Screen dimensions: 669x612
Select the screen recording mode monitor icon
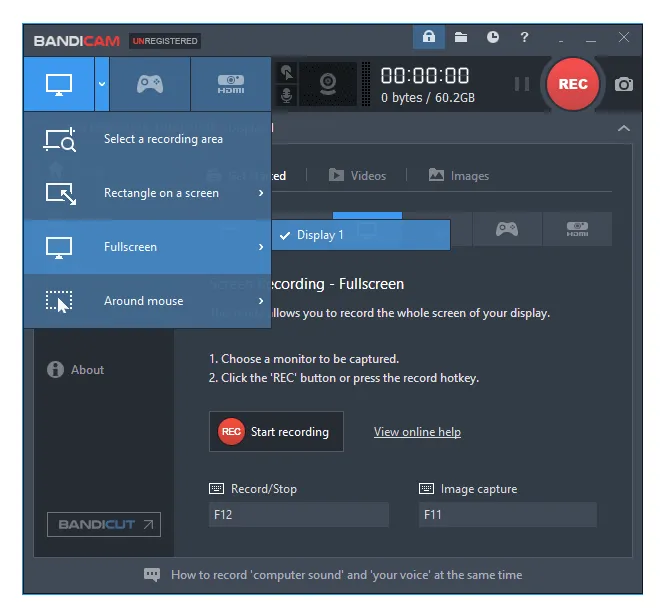59,84
